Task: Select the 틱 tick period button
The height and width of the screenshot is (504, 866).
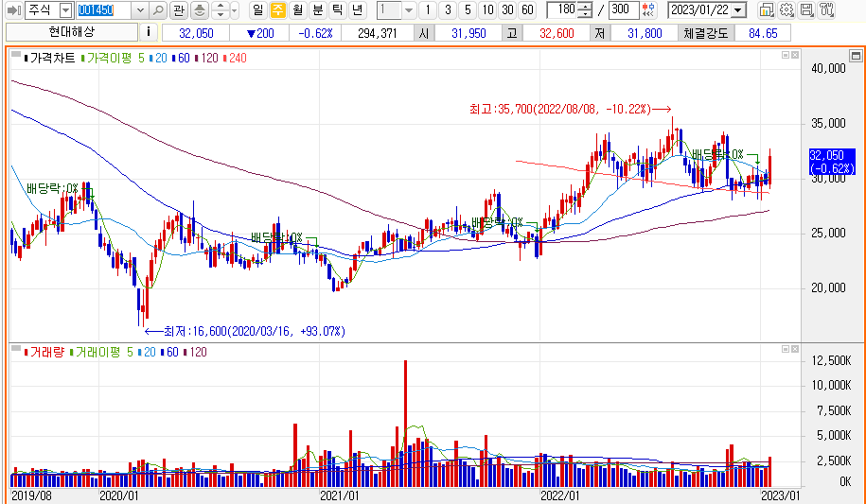Action: pyautogui.click(x=338, y=10)
